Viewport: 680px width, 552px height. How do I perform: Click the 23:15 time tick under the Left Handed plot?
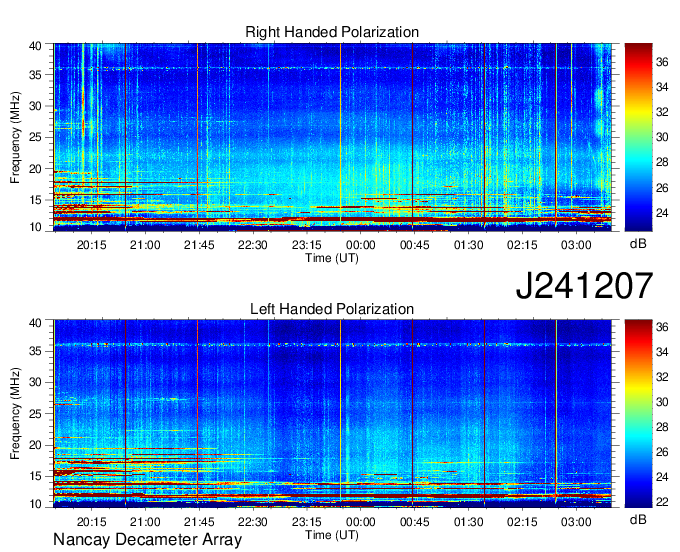click(307, 521)
